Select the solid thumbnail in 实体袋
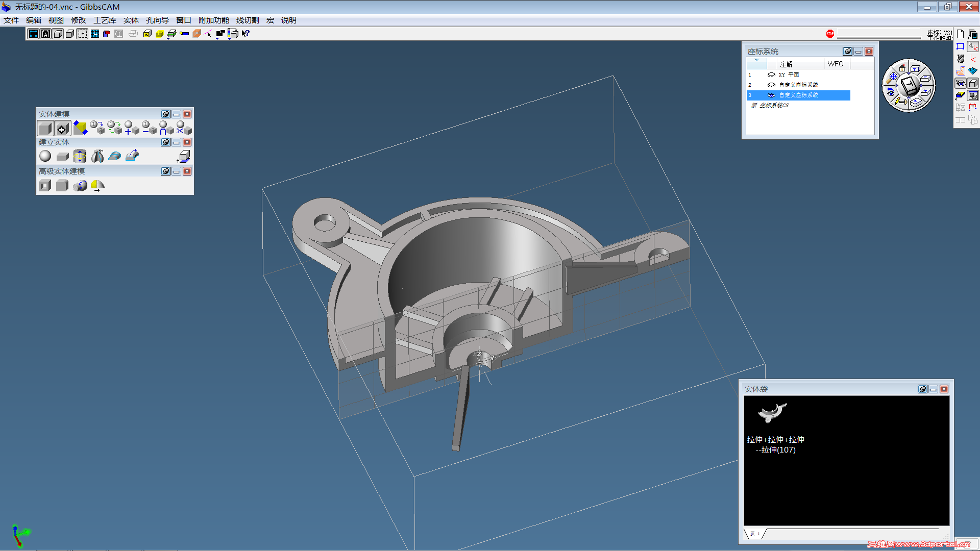980x551 pixels. point(772,412)
